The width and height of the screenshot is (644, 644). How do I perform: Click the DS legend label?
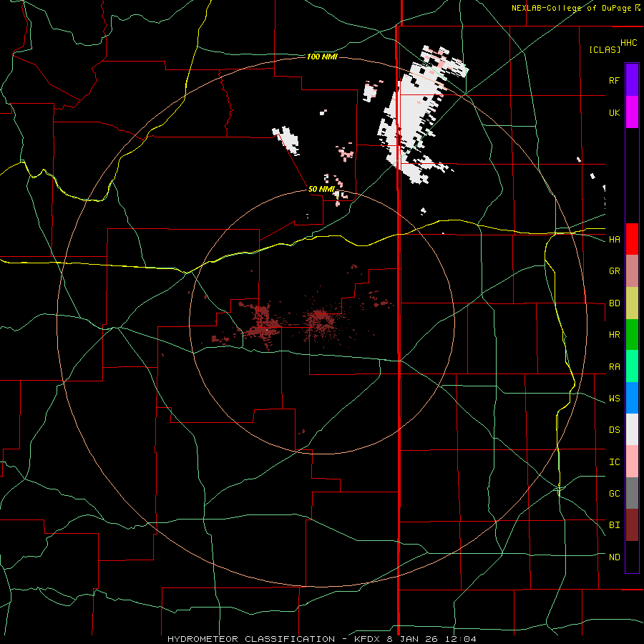point(614,430)
